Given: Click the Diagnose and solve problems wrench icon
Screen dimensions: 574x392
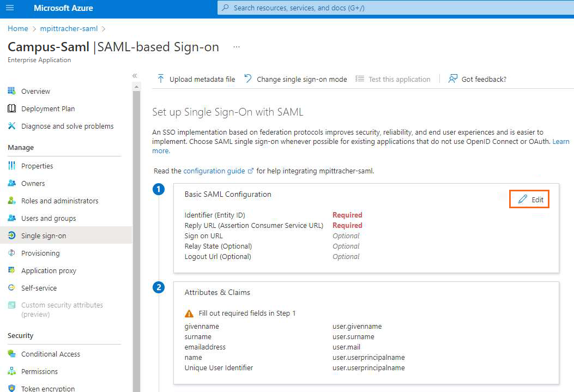Looking at the screenshot, I should coord(11,126).
